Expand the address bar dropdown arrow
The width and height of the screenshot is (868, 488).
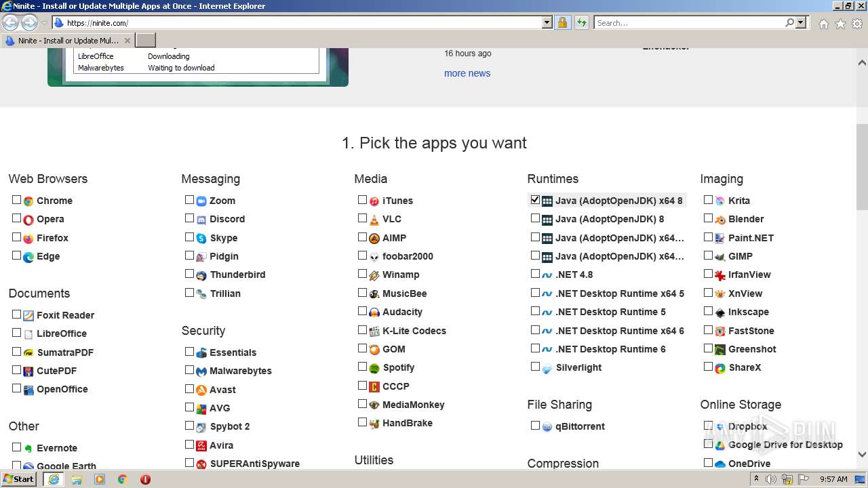point(547,23)
